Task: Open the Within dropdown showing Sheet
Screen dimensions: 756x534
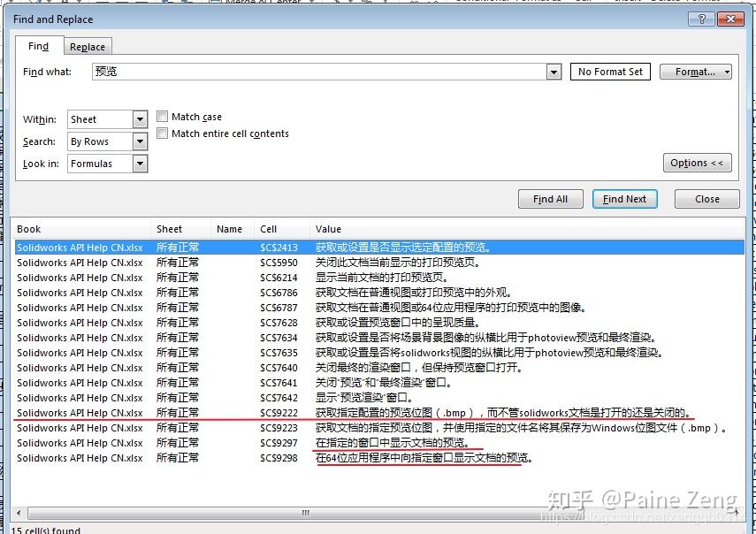Action: [x=107, y=119]
